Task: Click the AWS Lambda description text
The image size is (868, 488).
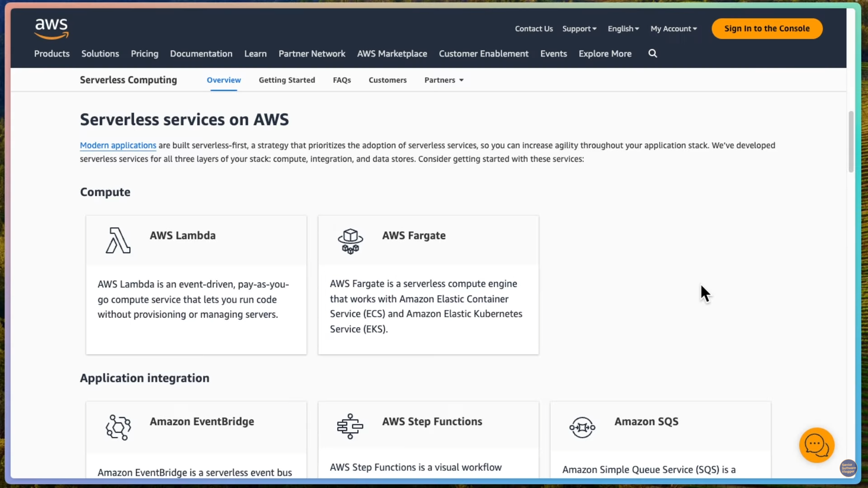Action: point(193,300)
